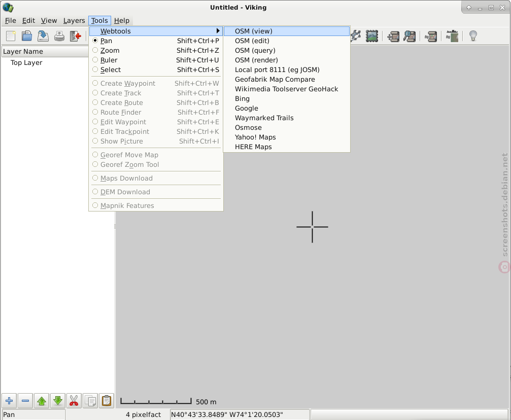The image size is (511, 420).
Task: Choose Geofabrik Map Compare
Action: pos(287,80)
